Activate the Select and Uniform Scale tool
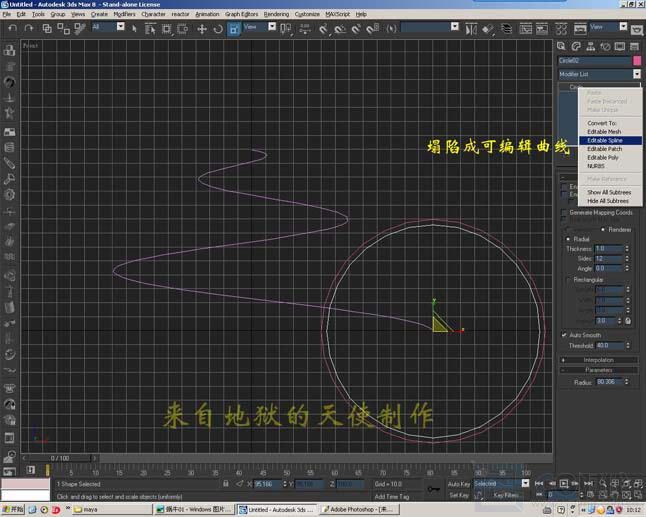The height and width of the screenshot is (517, 646). [x=234, y=29]
